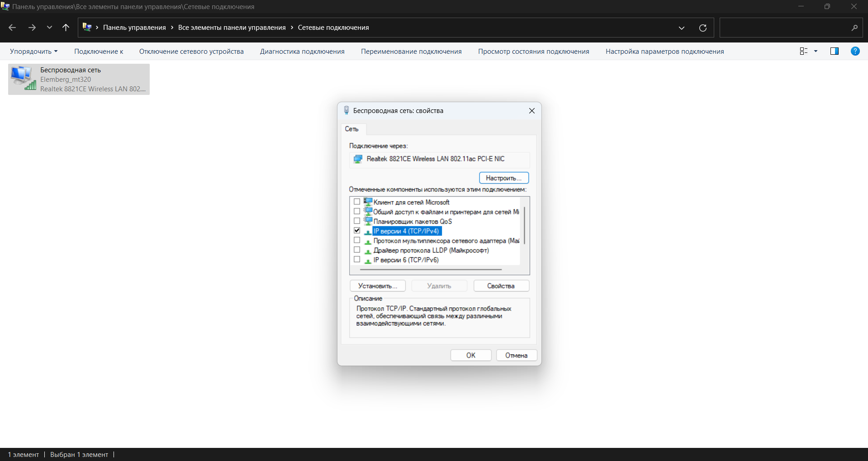Image resolution: width=868 pixels, height=461 pixels.
Task: Click the dialog title plug icon
Action: 346,110
